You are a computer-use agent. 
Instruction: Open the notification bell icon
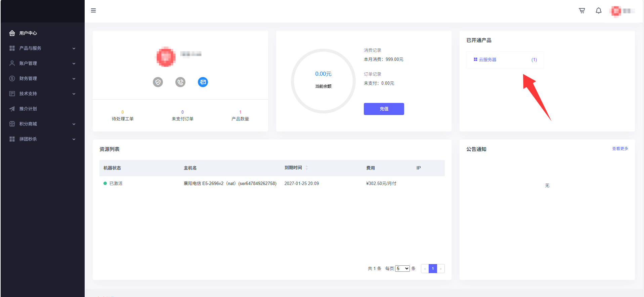[x=598, y=11]
